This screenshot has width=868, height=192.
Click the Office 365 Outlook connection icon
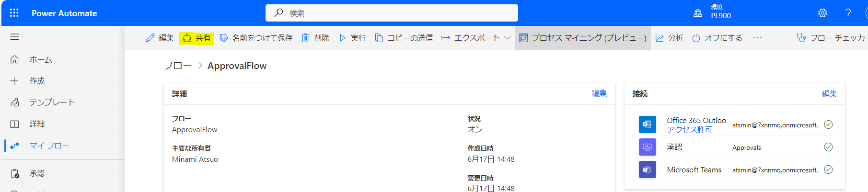pos(647,124)
